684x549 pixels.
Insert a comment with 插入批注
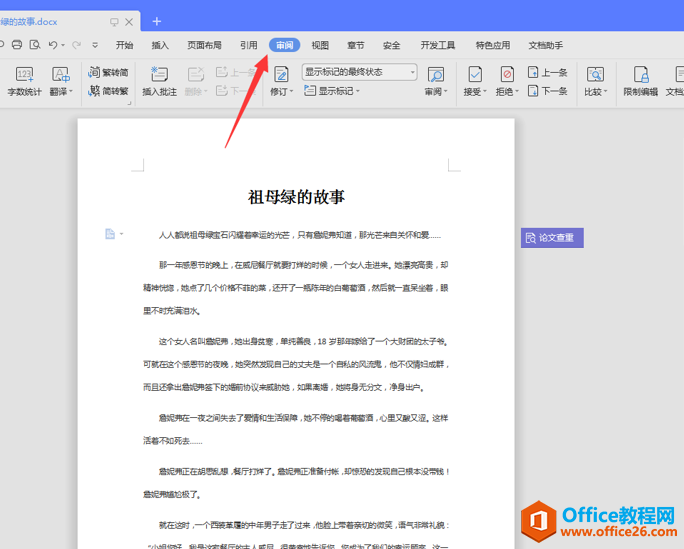159,81
